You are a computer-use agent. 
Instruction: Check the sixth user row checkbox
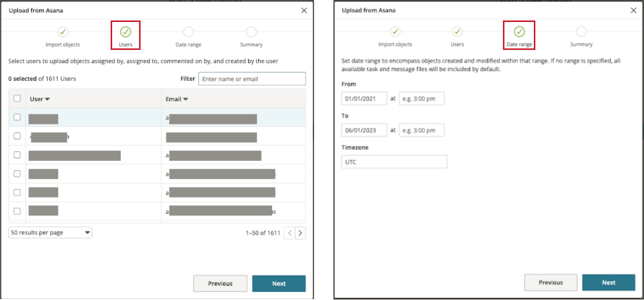point(17,211)
